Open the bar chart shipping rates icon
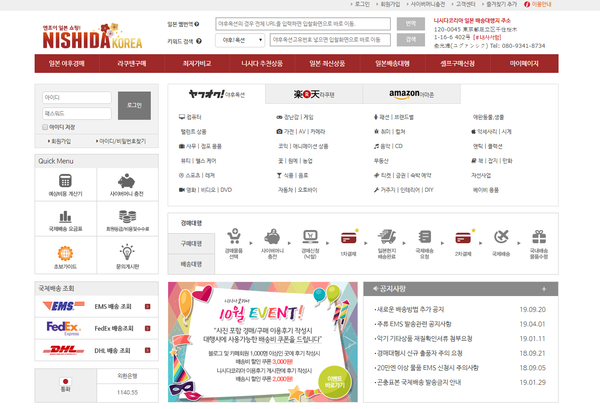600x409 pixels. tap(65, 217)
